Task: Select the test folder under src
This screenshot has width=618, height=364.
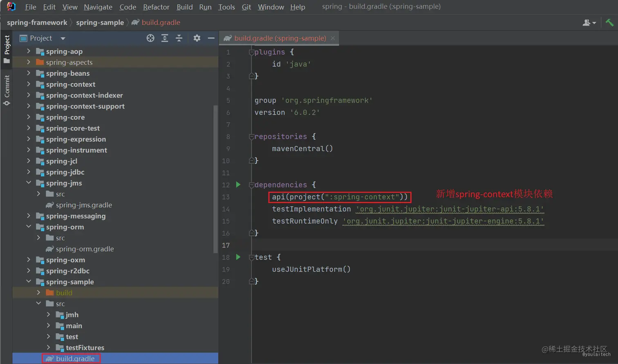Action: [72, 337]
